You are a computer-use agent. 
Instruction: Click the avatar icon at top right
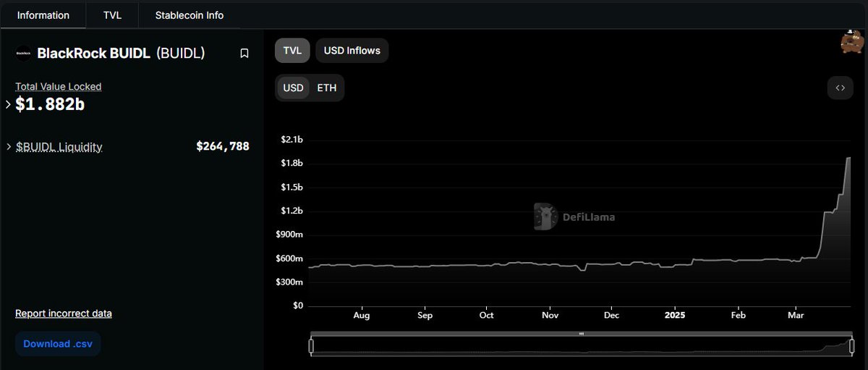851,42
